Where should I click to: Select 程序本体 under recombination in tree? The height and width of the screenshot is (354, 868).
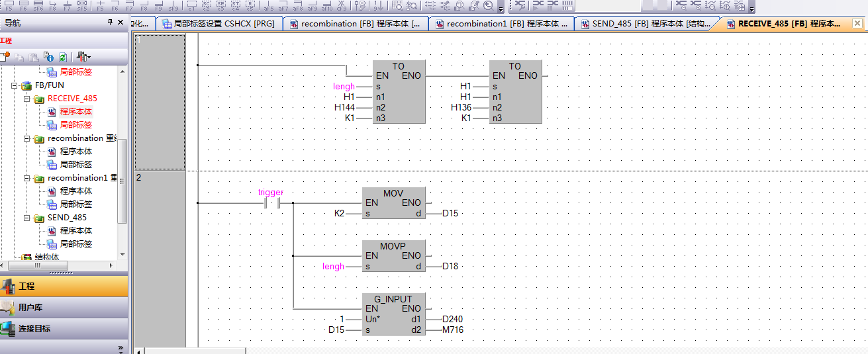point(76,152)
